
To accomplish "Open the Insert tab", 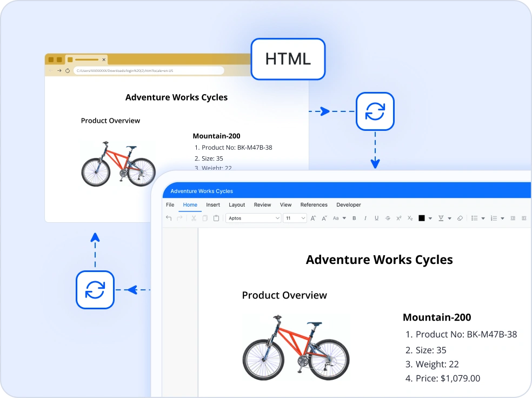I will (213, 205).
